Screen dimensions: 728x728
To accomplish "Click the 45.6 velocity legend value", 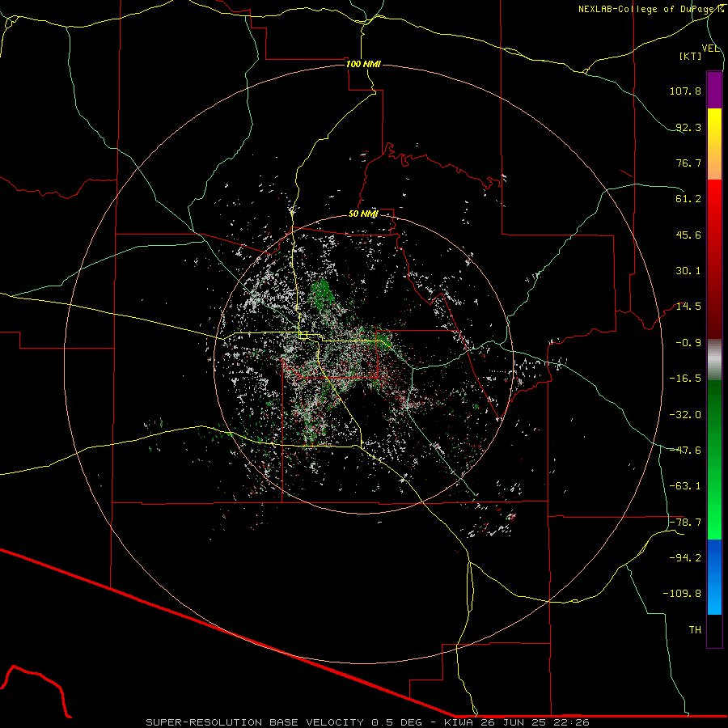I will (688, 235).
